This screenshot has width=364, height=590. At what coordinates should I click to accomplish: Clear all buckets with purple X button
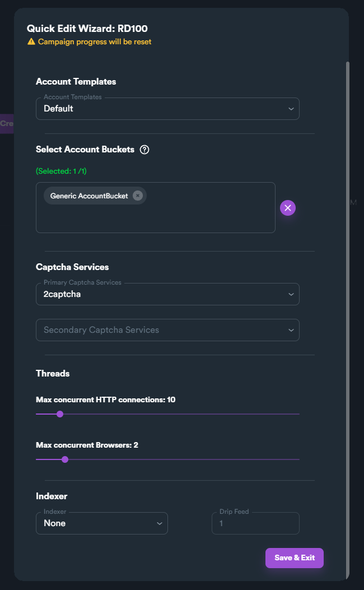coord(288,208)
